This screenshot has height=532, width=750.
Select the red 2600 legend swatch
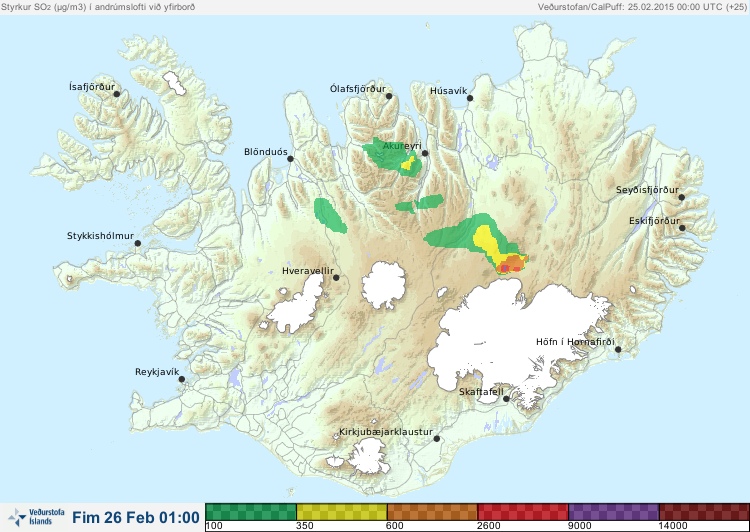tap(523, 511)
